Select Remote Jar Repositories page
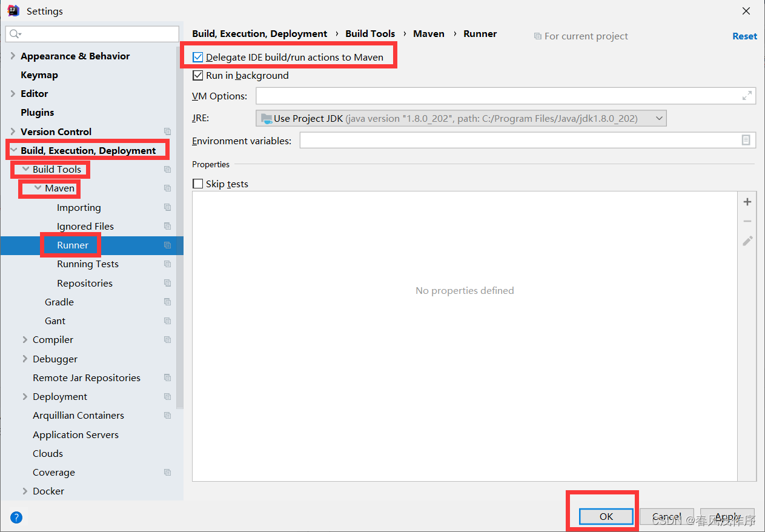Image resolution: width=765 pixels, height=532 pixels. (x=87, y=377)
